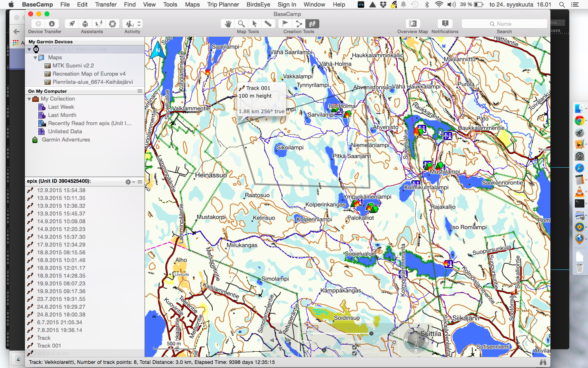Click back arrow in the window behind
The image size is (588, 368).
pos(17,31)
